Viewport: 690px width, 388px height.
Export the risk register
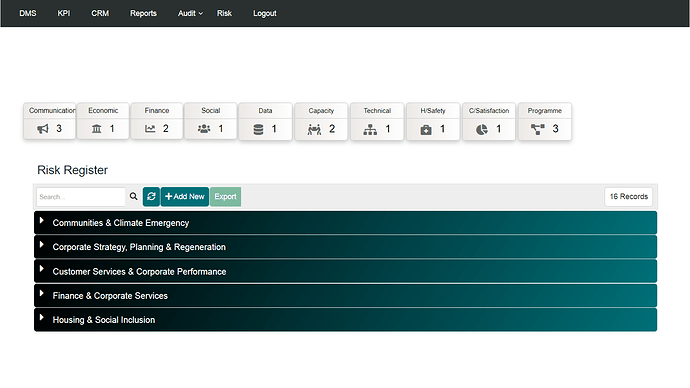(x=225, y=196)
